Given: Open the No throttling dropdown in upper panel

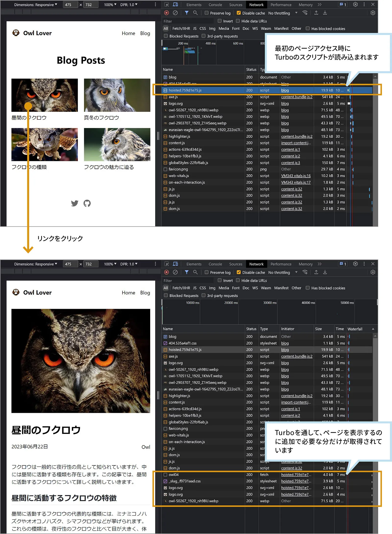Looking at the screenshot, I should pyautogui.click(x=282, y=13).
